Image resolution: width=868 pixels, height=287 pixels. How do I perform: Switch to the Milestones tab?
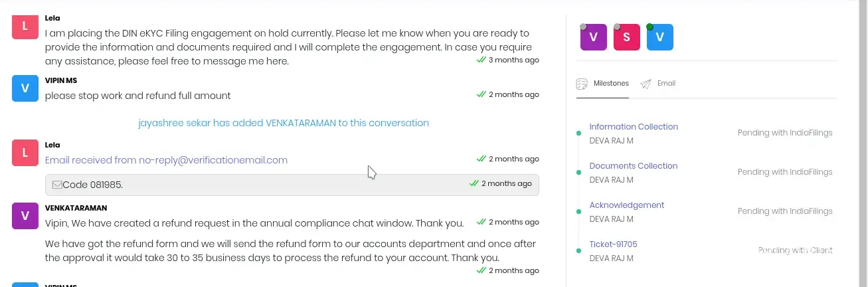click(610, 84)
